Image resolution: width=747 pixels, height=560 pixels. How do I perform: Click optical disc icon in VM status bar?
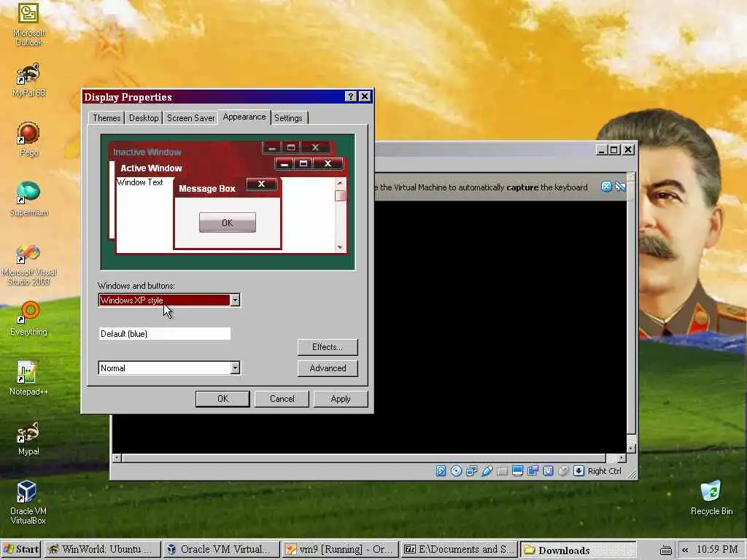456,471
